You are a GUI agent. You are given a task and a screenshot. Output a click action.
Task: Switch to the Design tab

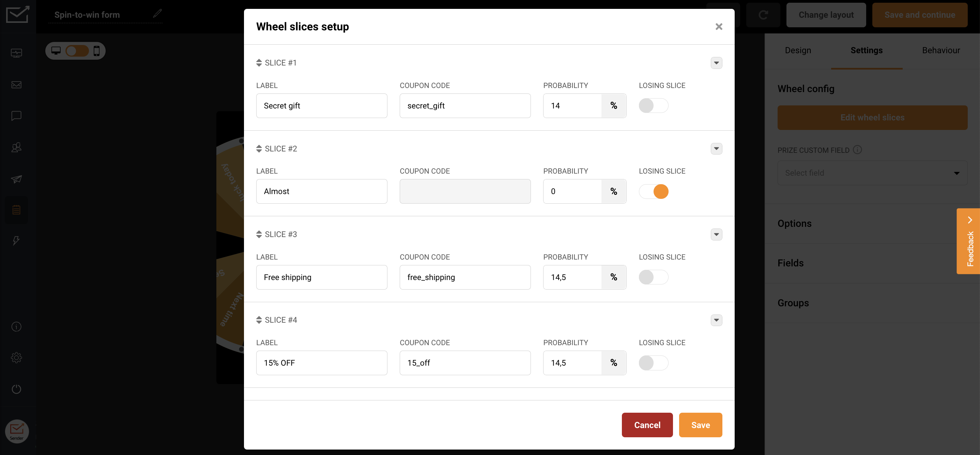(798, 50)
